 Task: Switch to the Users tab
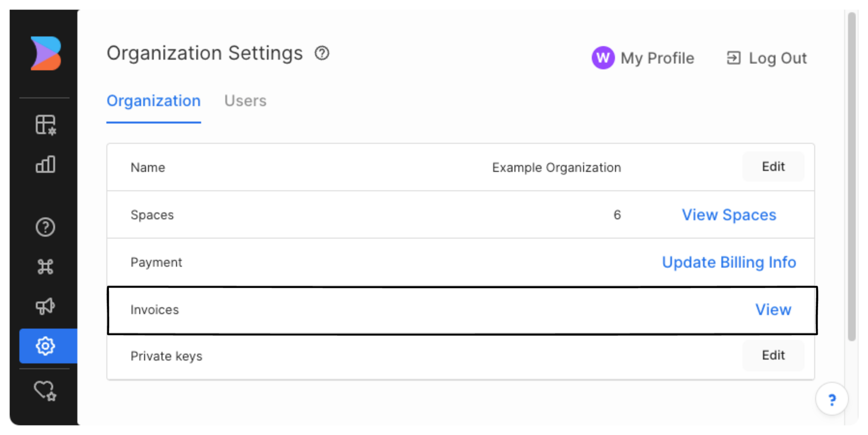(245, 101)
